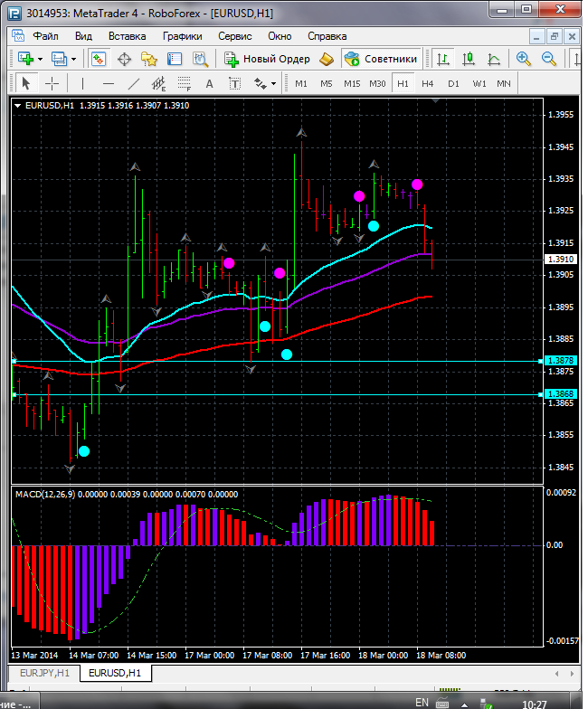Open the Вид menu
588x709 pixels.
point(83,36)
